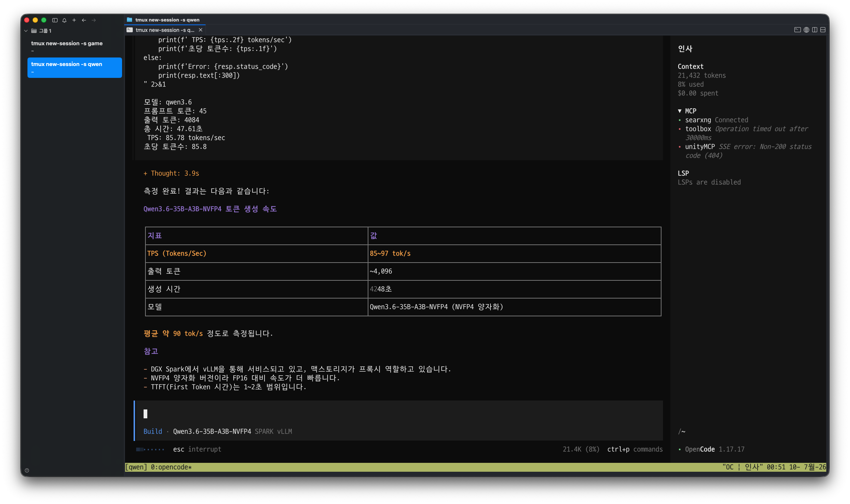This screenshot has height=504, width=850.
Task: Click the [qwen] session name in status bar
Action: pos(136,467)
